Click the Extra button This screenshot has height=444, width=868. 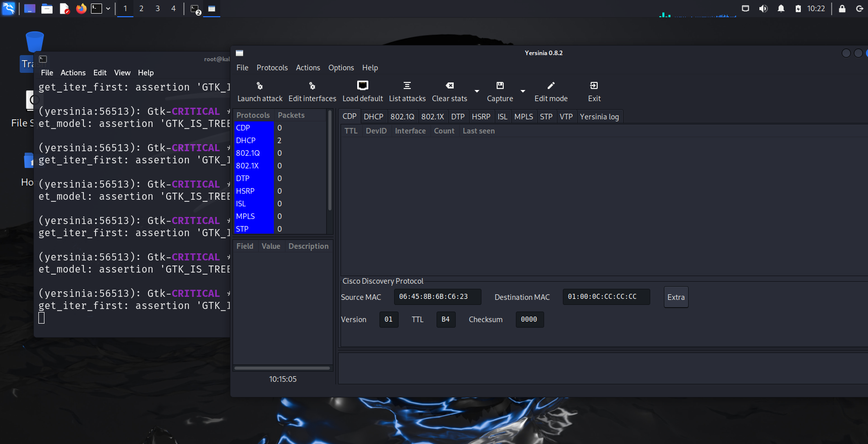click(676, 297)
